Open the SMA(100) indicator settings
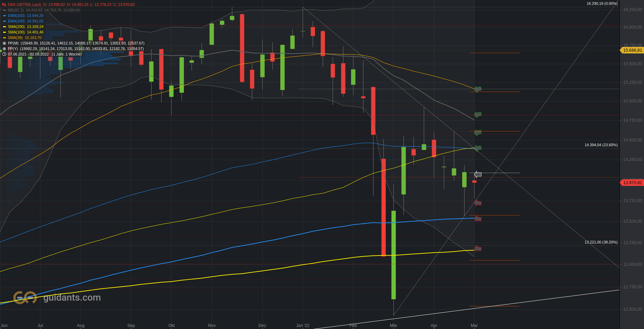 pos(23,32)
